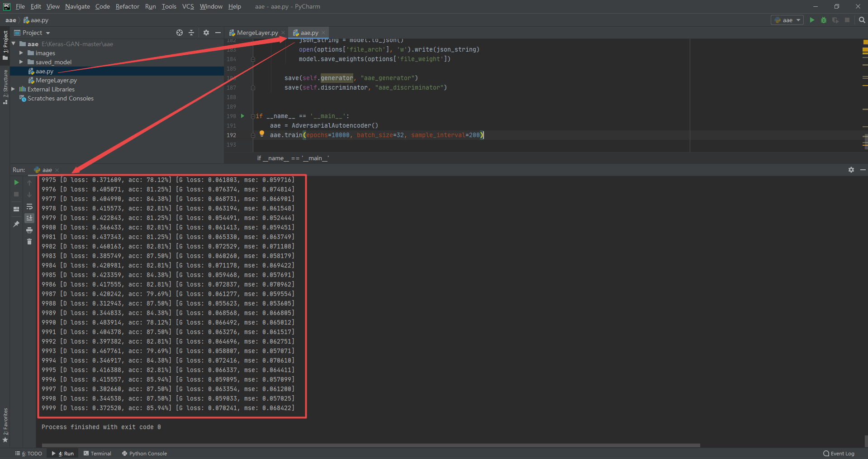Open Search Everywhere magnifier

tap(862, 20)
